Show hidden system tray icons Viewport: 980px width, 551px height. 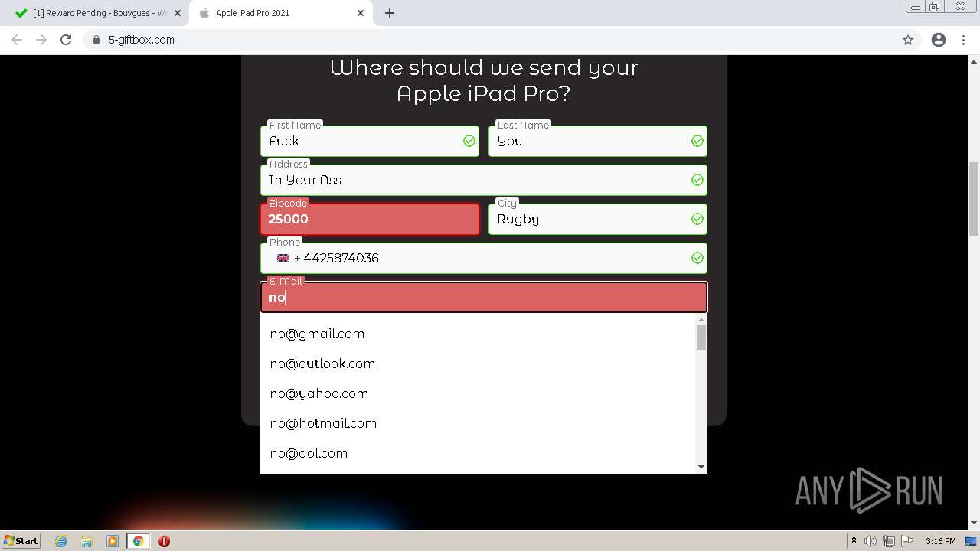point(854,541)
